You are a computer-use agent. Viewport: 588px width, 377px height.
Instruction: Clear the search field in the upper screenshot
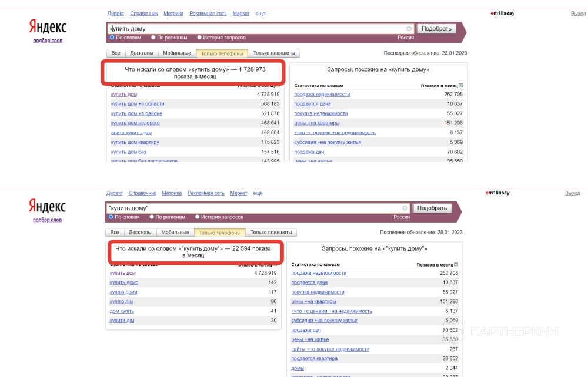[409, 28]
